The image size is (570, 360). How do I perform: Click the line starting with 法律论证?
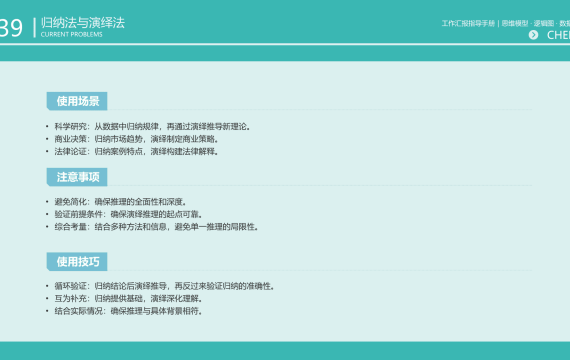pos(137,151)
